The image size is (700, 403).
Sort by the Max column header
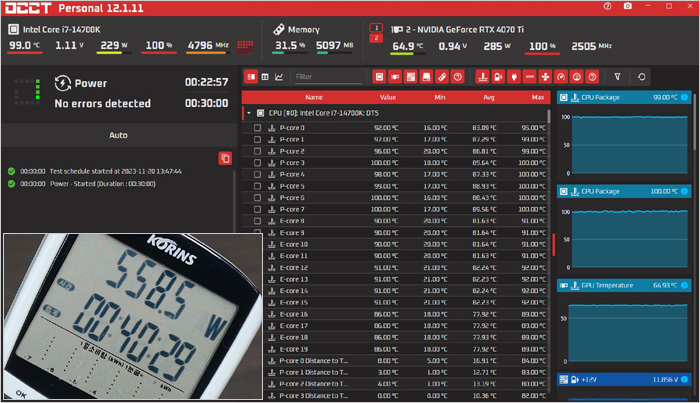538,97
